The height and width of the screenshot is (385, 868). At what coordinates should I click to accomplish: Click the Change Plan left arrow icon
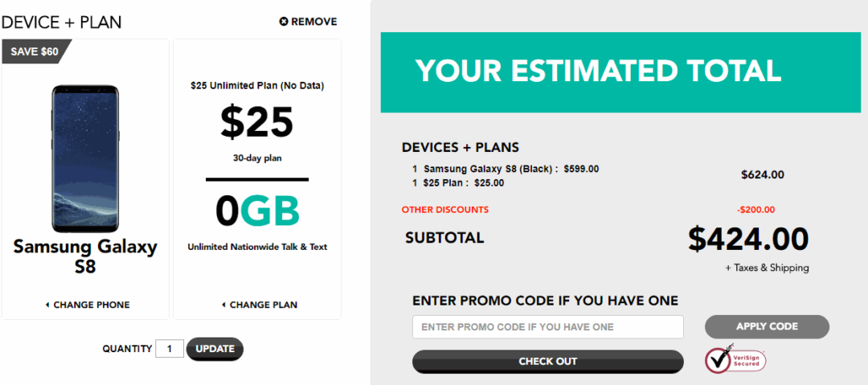tap(223, 305)
